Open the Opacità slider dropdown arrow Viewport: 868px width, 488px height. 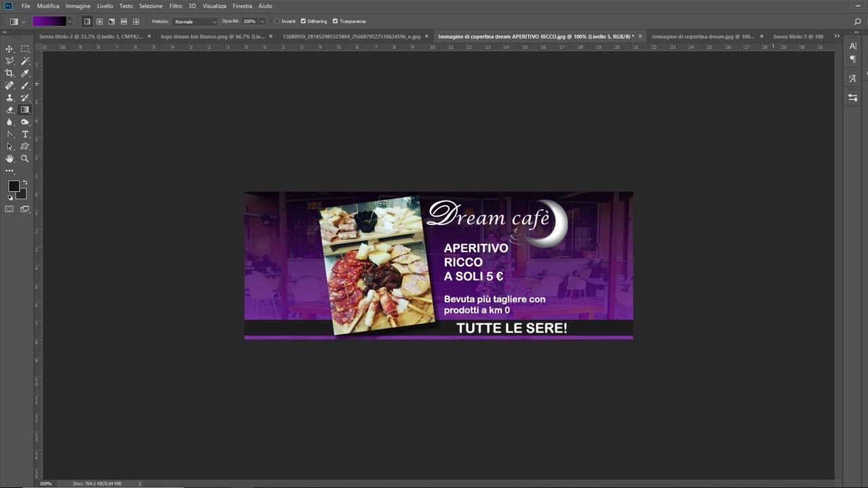(x=262, y=22)
